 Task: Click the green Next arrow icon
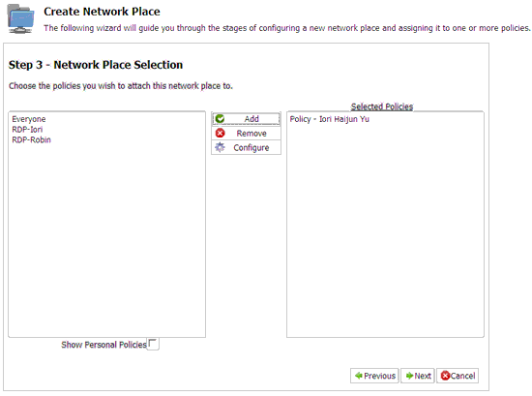tap(409, 376)
